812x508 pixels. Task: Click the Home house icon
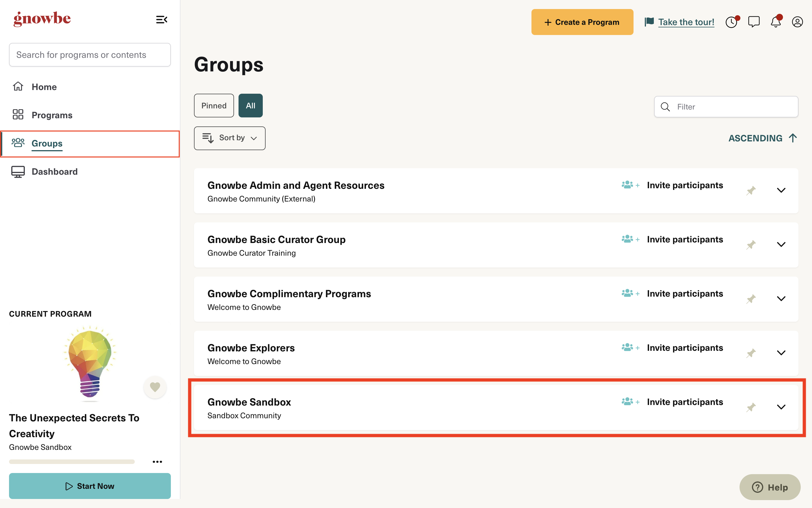point(18,86)
